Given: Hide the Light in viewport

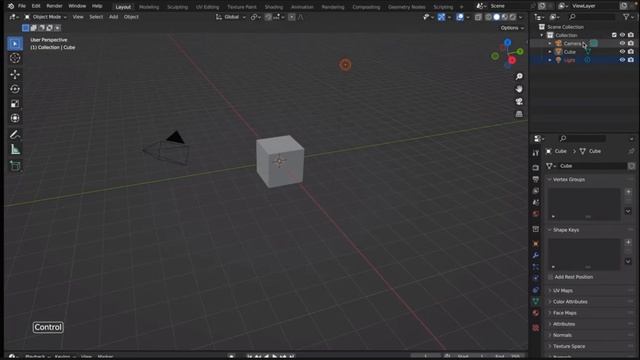Looking at the screenshot, I should tap(622, 60).
